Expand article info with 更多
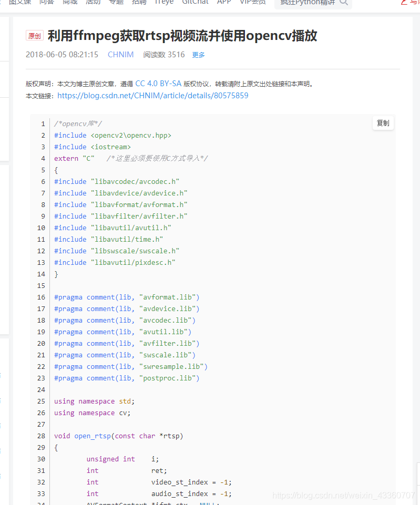This screenshot has height=505, width=420. click(198, 55)
